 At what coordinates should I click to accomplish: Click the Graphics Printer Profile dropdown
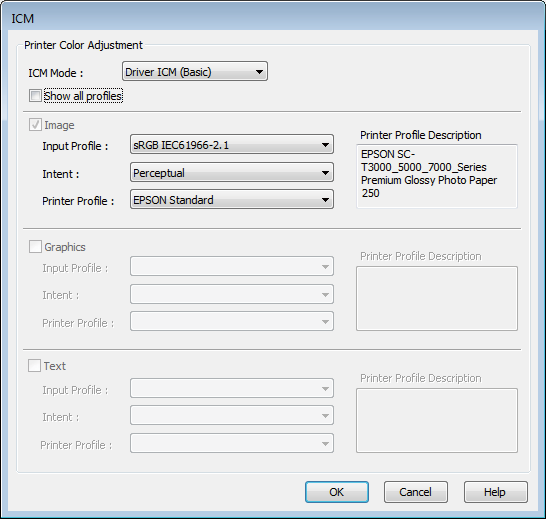[x=232, y=321]
